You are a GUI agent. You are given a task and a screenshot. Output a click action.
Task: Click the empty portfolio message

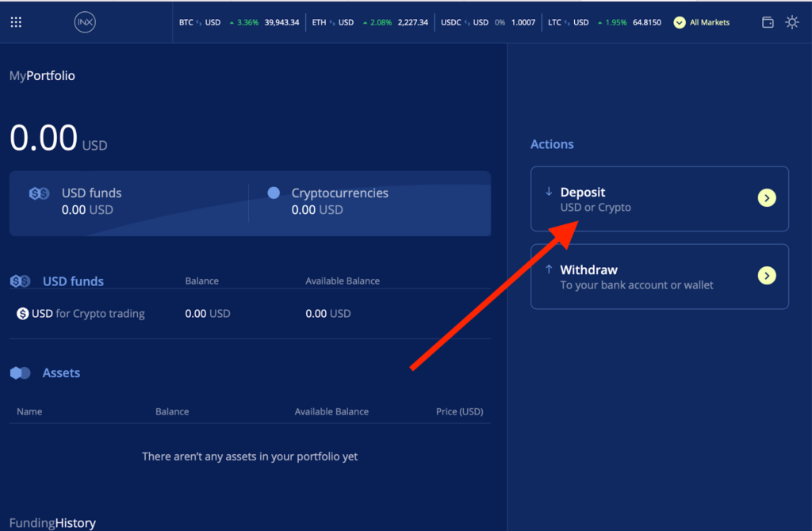click(x=250, y=457)
